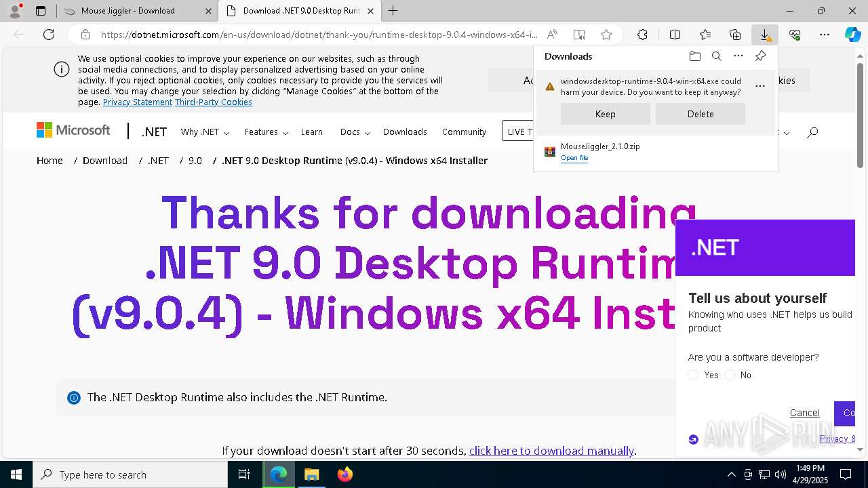Click the address bar URL field
Screen dimensions: 868x488
[319, 35]
